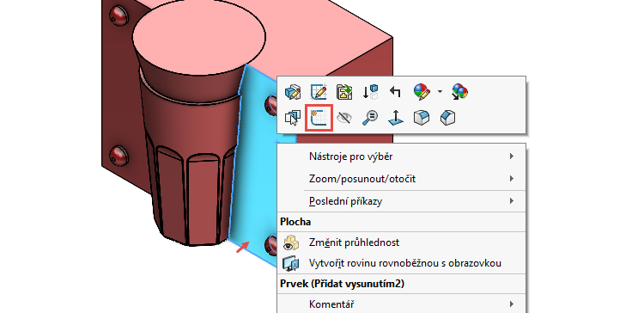Click the Rollback arrow icon
644x313 pixels.
395,92
